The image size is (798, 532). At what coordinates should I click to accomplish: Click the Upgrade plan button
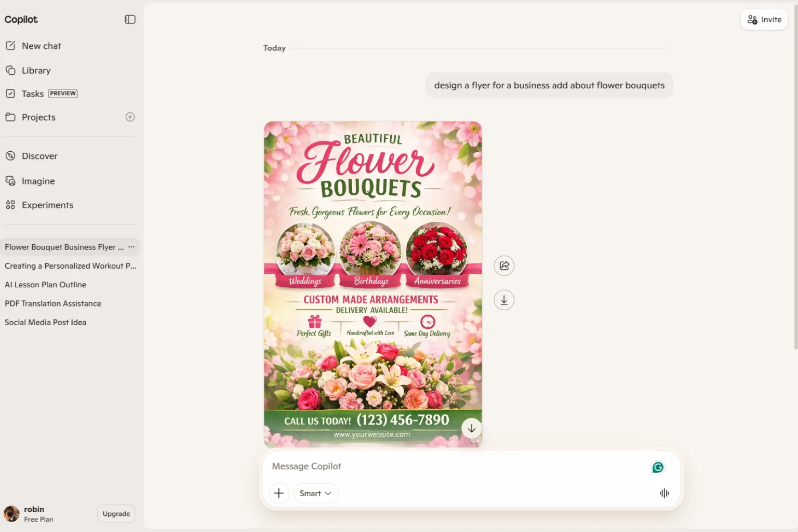116,513
